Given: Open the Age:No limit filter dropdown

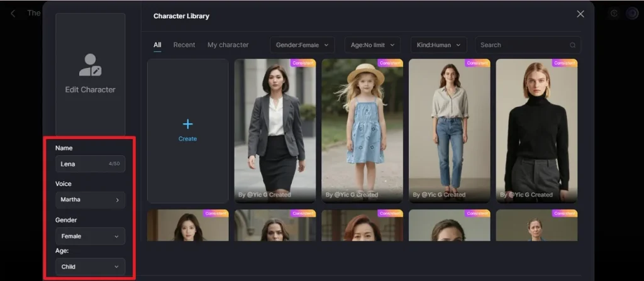Looking at the screenshot, I should 372,45.
